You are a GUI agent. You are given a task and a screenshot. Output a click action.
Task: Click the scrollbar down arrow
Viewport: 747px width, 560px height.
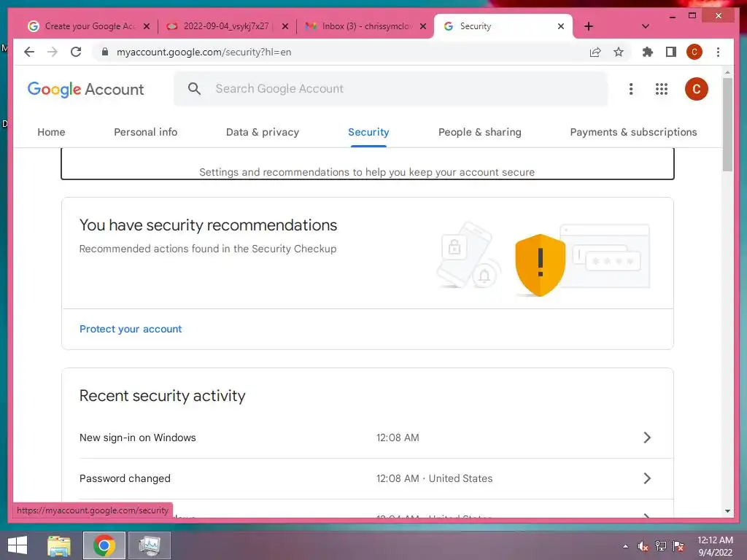pos(727,511)
